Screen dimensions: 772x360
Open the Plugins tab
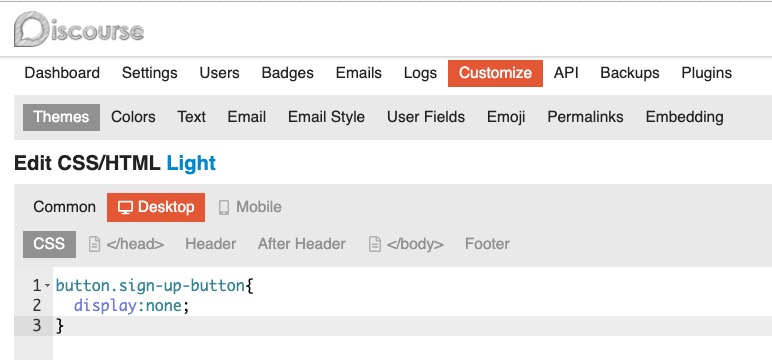tap(707, 73)
